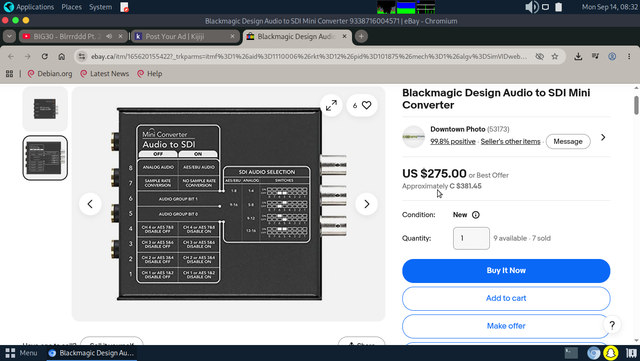Click the main product image
Viewport: 640px width, 361px height.
click(x=229, y=204)
